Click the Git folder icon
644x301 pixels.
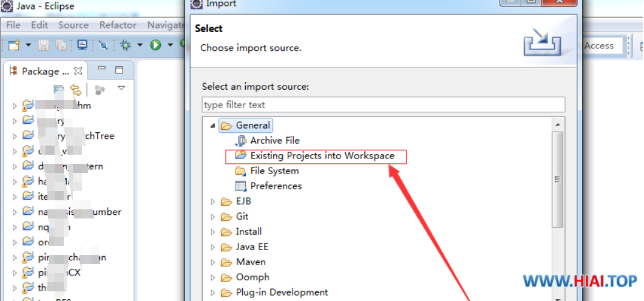point(226,217)
